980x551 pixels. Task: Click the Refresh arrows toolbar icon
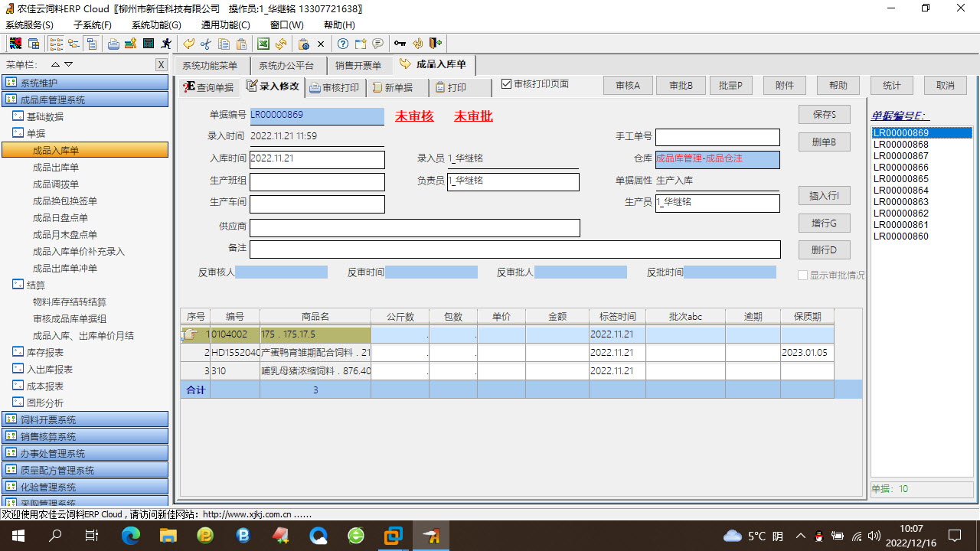point(281,44)
